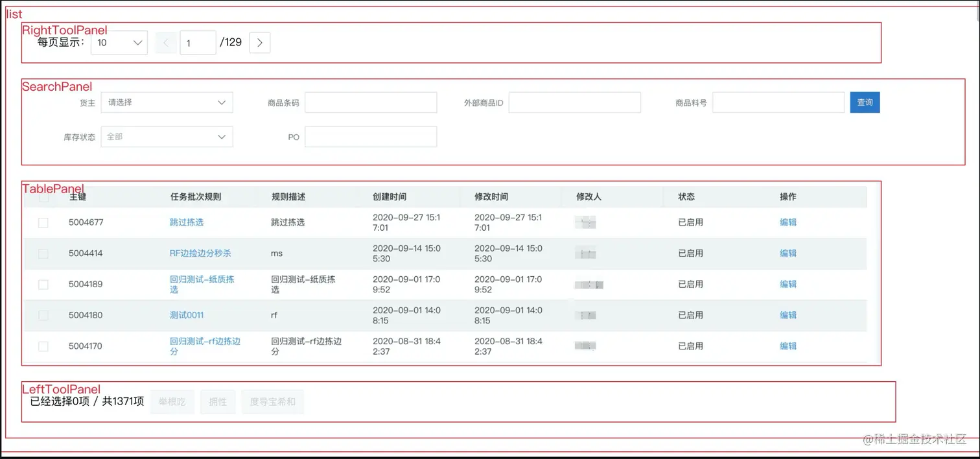Image resolution: width=980 pixels, height=459 pixels.
Task: Select the primary key cell 5004189
Action: tap(86, 285)
